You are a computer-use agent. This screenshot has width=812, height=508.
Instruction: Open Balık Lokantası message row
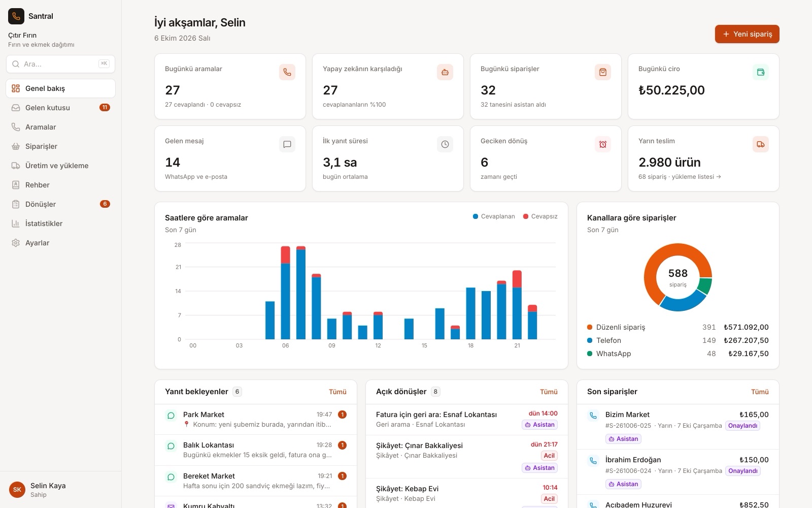click(x=256, y=450)
